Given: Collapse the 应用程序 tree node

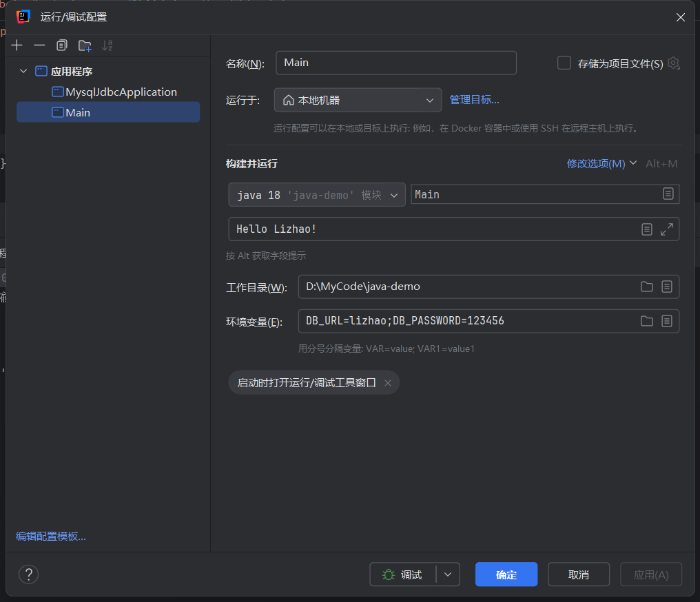Looking at the screenshot, I should [x=23, y=71].
